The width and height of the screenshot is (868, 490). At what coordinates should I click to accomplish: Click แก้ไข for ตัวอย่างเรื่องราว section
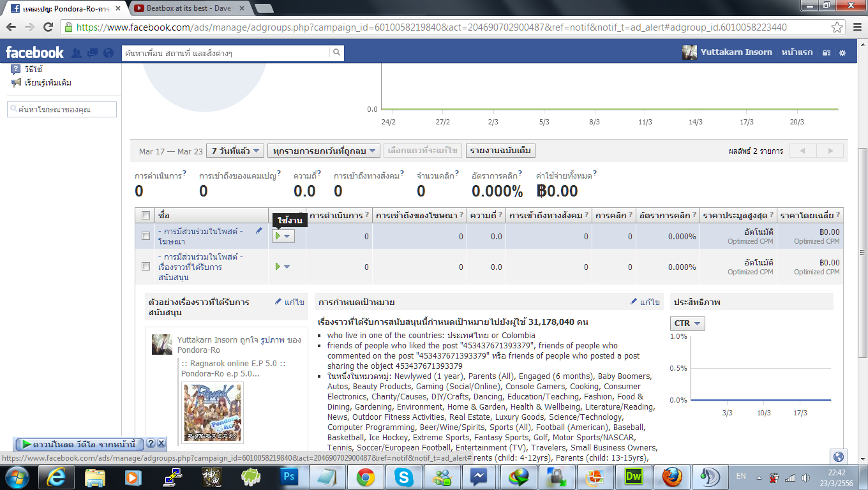[290, 302]
